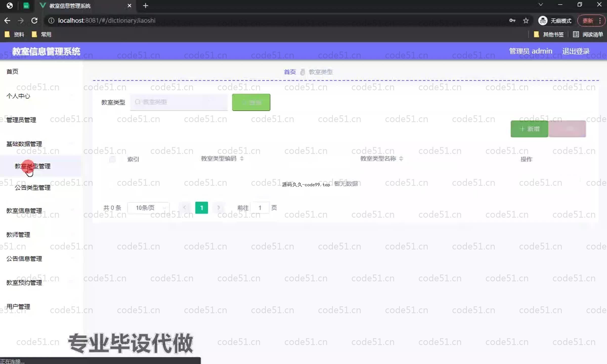This screenshot has width=607, height=364.
Task: Click the incognito mode icon
Action: coord(543,20)
